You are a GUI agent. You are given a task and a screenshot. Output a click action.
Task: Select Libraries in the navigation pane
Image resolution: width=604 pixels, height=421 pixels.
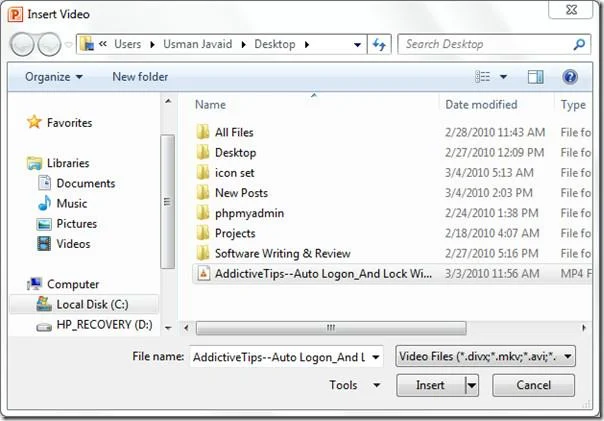click(68, 163)
